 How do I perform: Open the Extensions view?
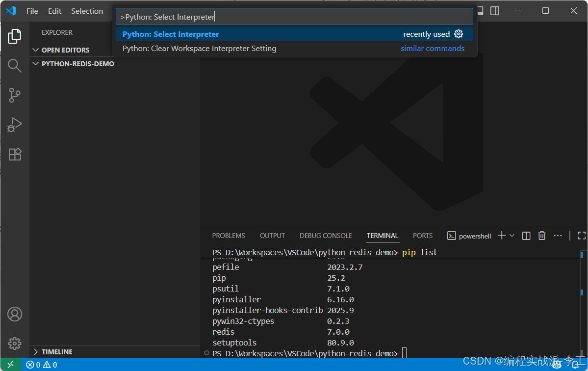coord(15,154)
